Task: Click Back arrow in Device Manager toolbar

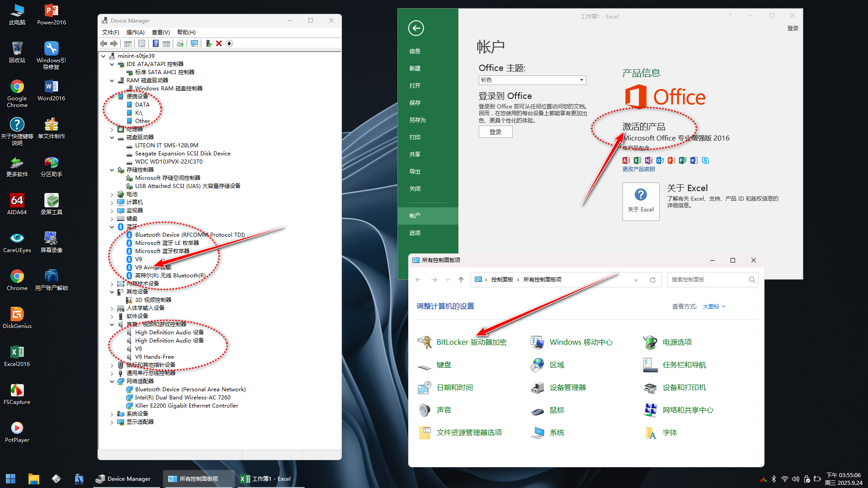Action: click(x=104, y=43)
